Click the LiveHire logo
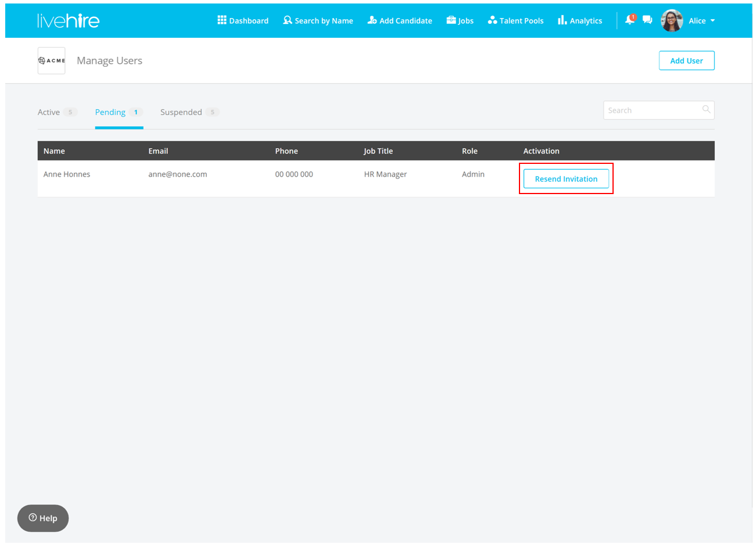This screenshot has width=756, height=548. pos(68,21)
